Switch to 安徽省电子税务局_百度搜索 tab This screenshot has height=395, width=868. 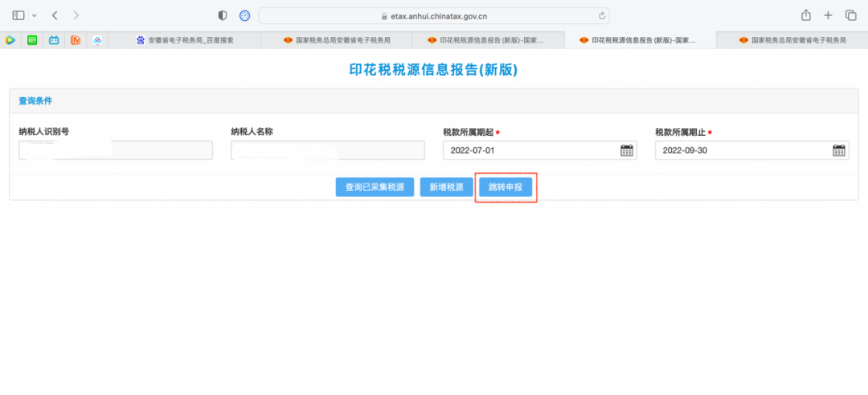(x=184, y=40)
